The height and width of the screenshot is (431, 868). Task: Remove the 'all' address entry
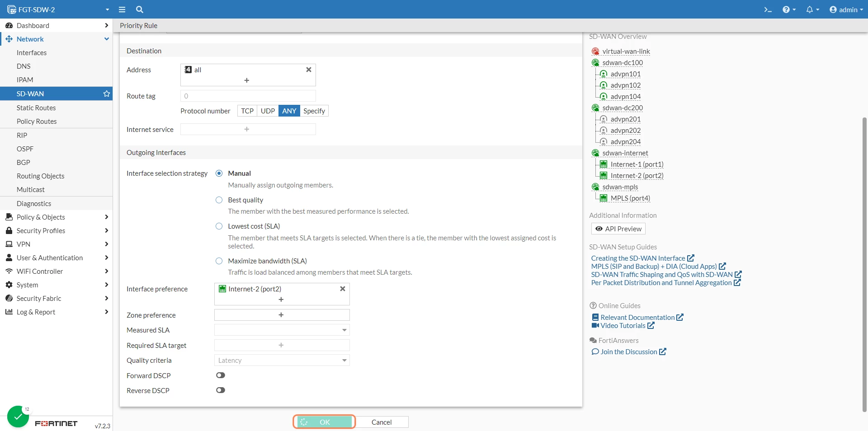309,70
